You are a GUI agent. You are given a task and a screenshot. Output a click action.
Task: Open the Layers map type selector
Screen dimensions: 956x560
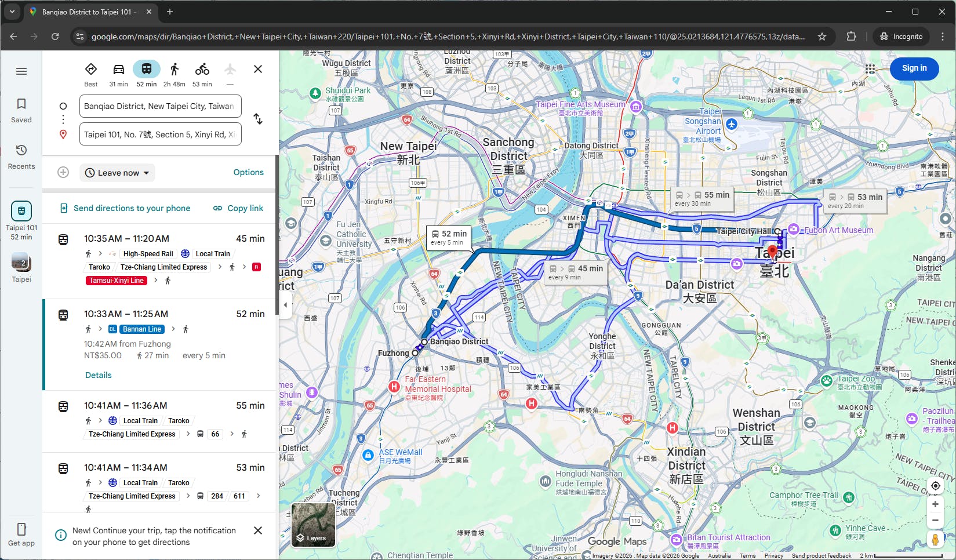[313, 525]
